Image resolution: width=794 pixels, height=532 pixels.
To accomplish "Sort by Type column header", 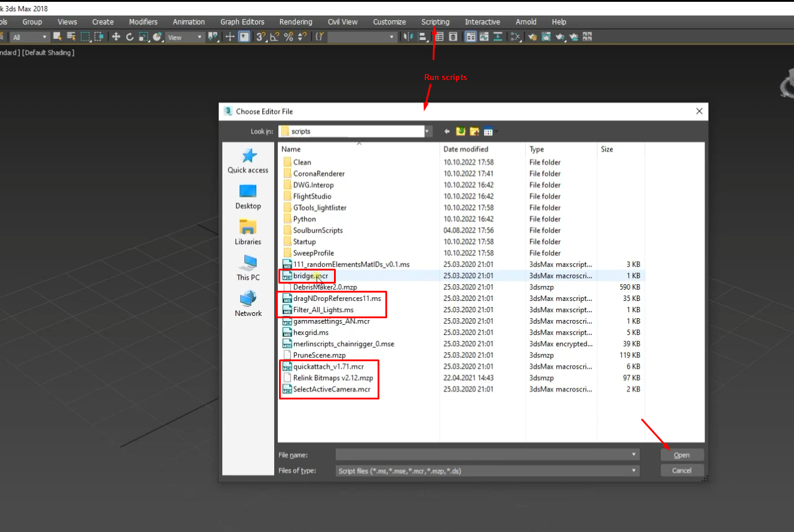I will [562, 149].
